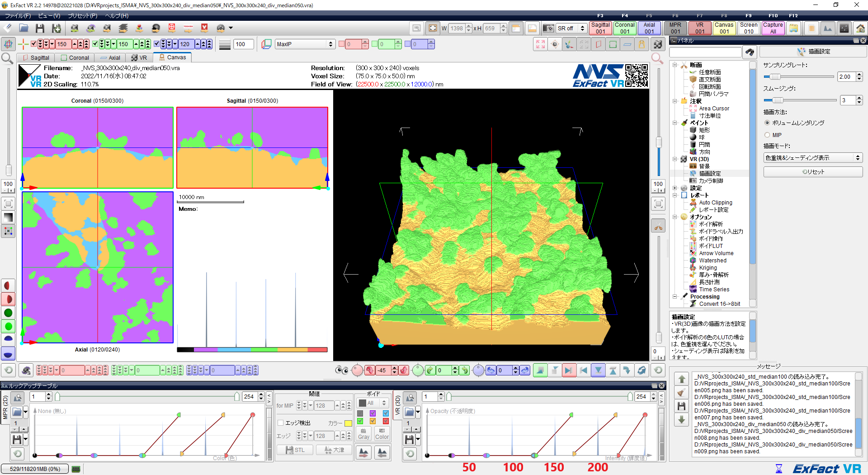Click the Sagittal plane red view icon in toolbar
This screenshot has width=868, height=475.
coord(598,44)
